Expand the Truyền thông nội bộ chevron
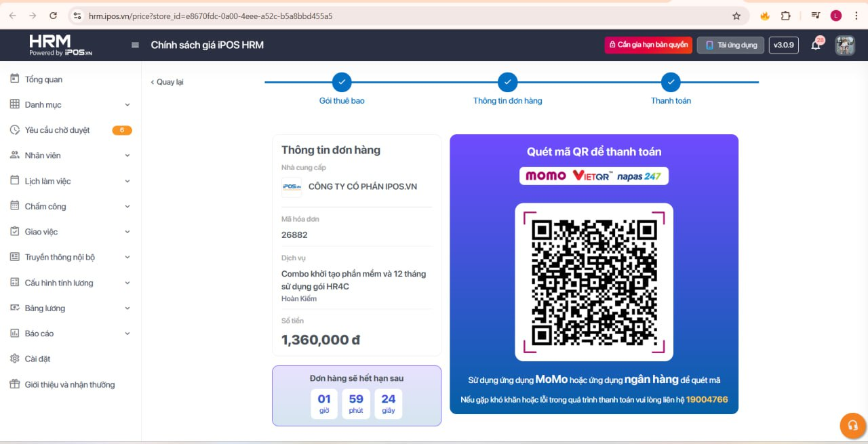 point(127,258)
